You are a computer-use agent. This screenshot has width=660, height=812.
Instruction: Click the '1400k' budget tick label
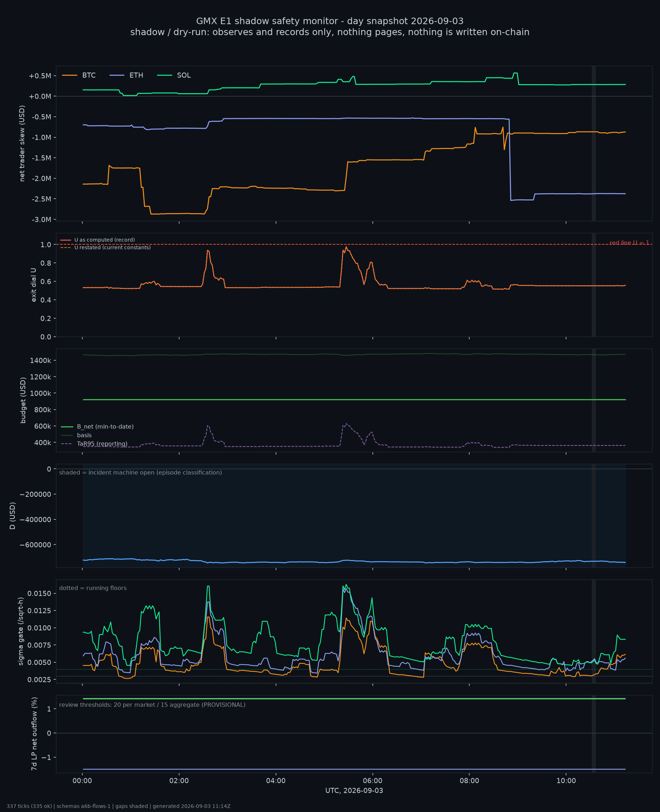tap(40, 361)
